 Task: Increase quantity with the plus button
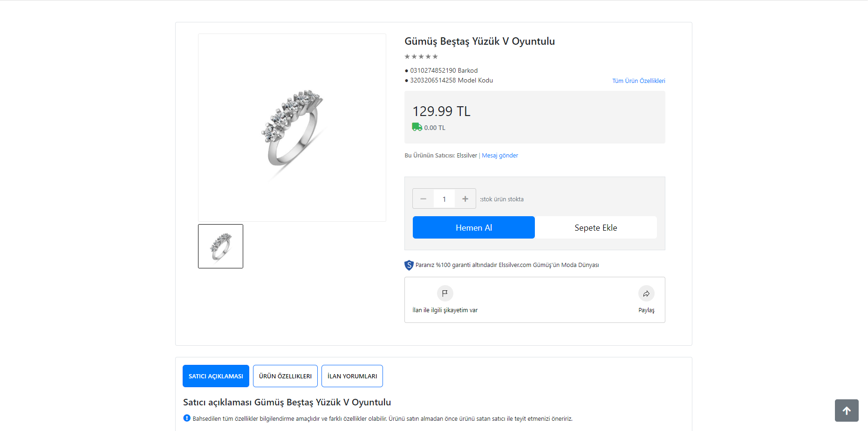[x=465, y=199]
